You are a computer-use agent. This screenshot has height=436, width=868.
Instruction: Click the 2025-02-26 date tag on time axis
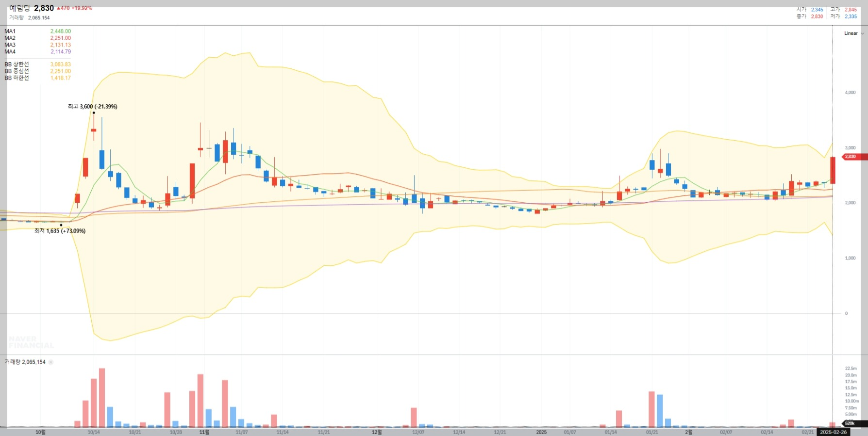[833, 432]
